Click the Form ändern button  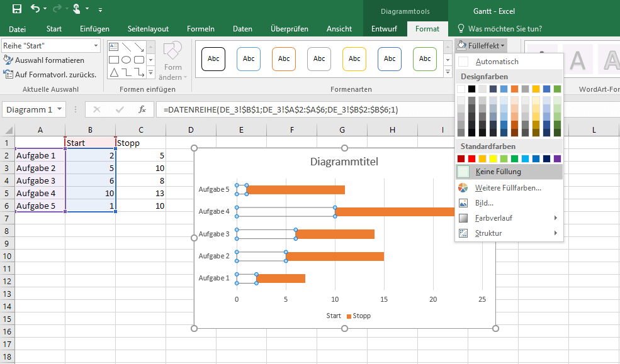(173, 61)
